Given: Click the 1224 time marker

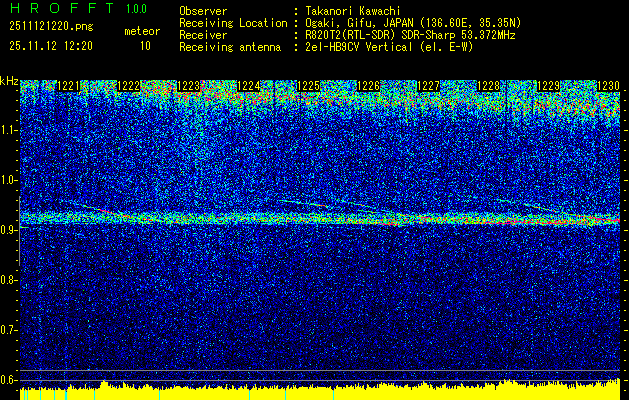Looking at the screenshot, I should click(x=249, y=86).
